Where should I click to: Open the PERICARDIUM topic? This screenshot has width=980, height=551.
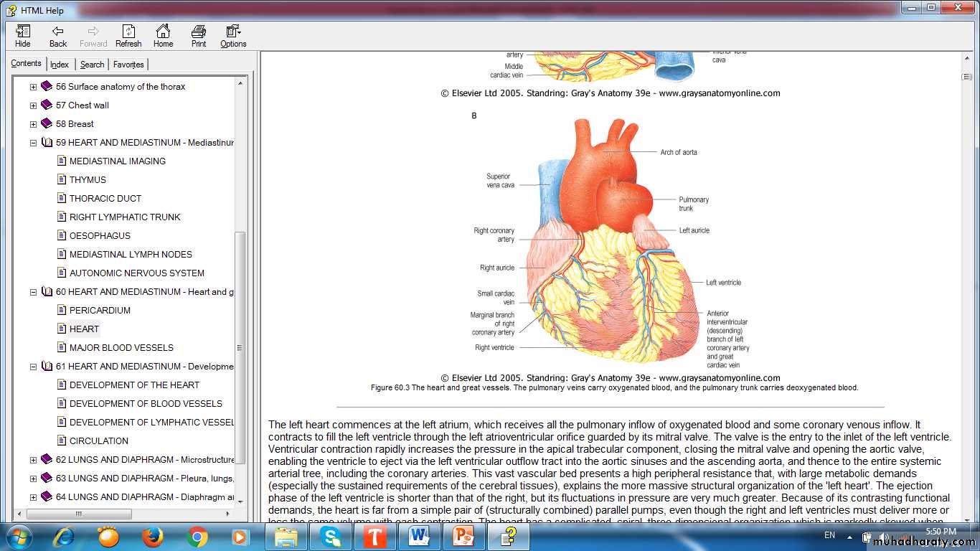coord(100,311)
